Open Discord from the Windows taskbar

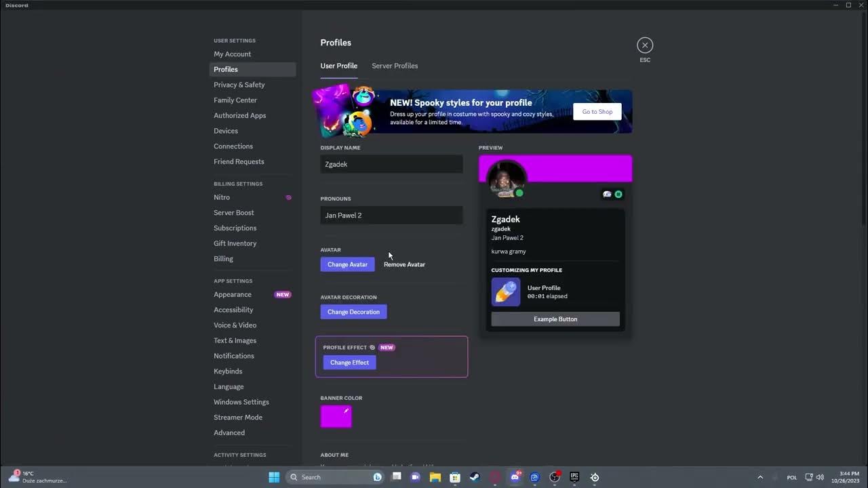click(x=515, y=477)
